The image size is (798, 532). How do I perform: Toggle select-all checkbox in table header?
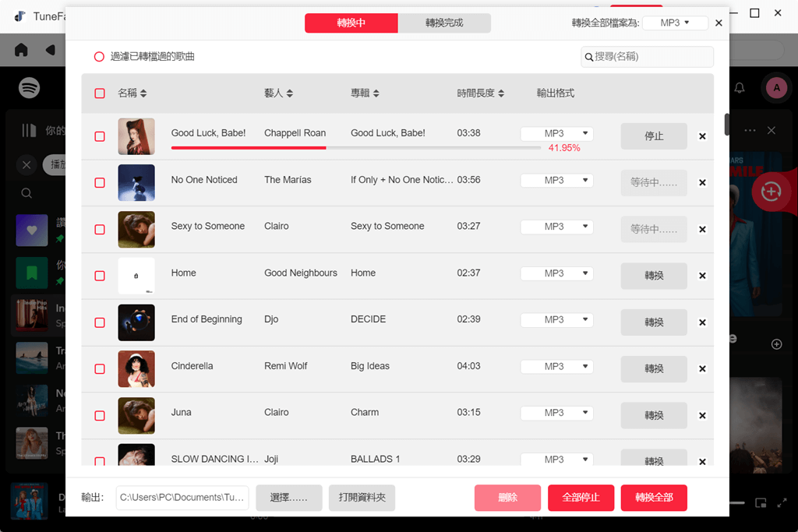click(100, 93)
